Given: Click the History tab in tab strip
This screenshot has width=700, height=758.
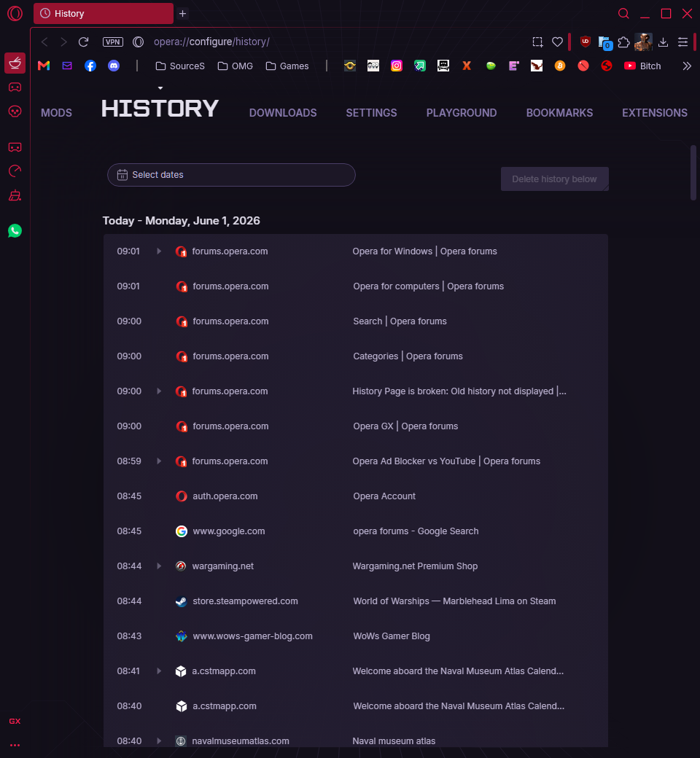Looking at the screenshot, I should [104, 14].
